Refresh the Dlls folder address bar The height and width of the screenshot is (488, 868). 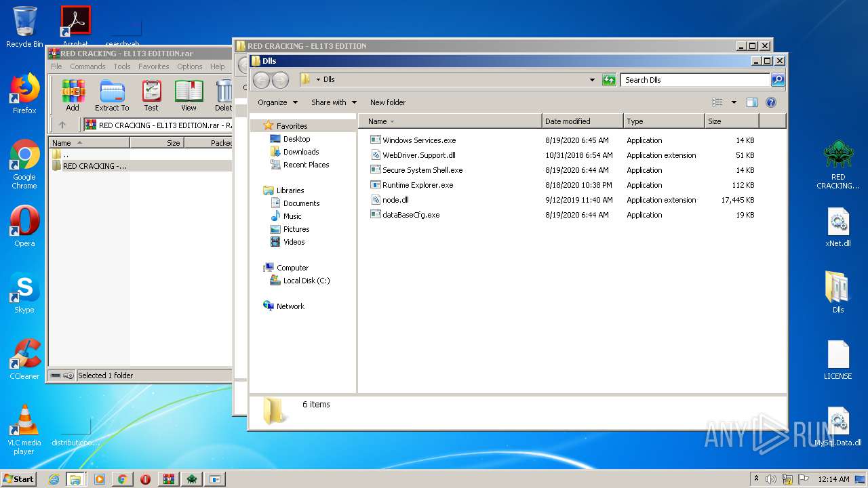609,80
